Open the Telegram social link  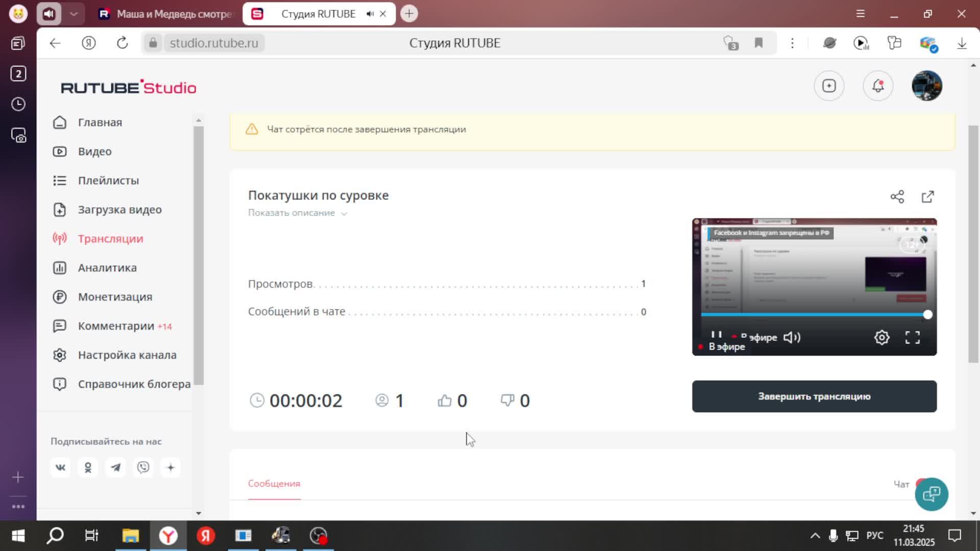116,467
